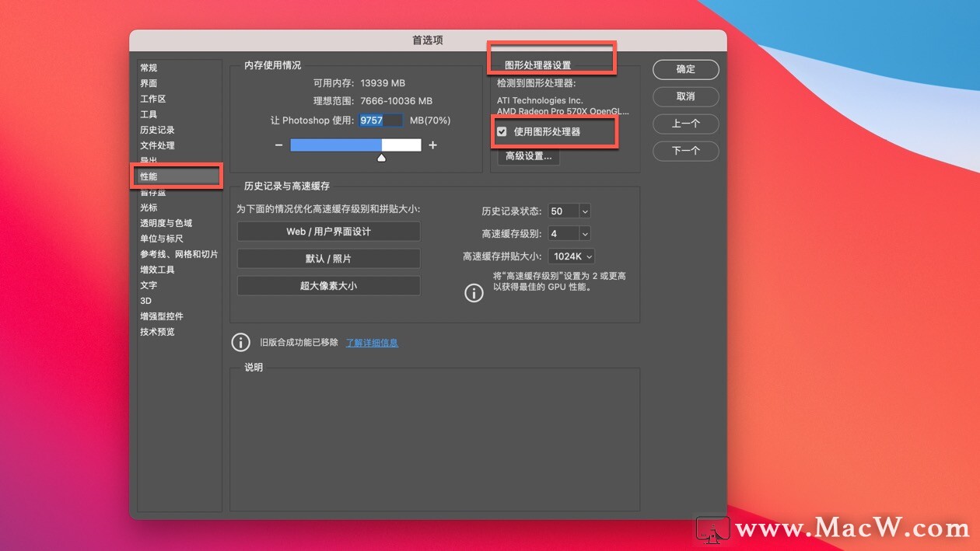980x551 pixels.
Task: Open the 高速缓存级别 dropdown
Action: (569, 233)
